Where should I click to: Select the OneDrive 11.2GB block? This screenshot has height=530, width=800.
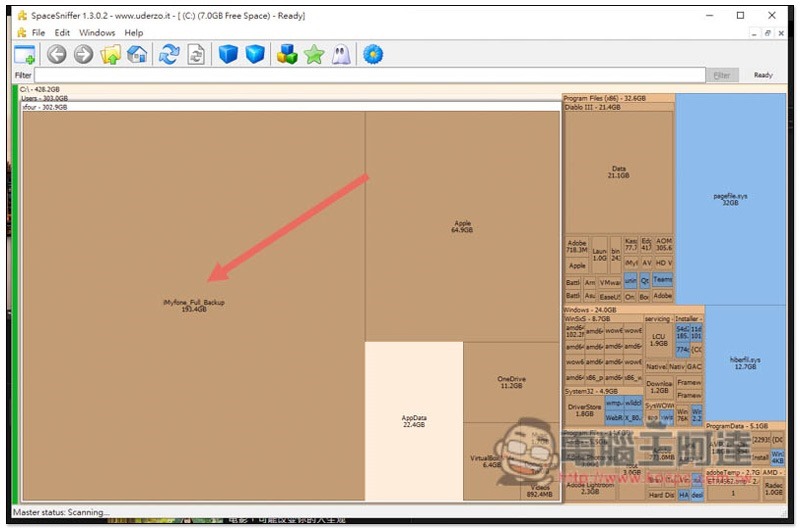click(511, 382)
